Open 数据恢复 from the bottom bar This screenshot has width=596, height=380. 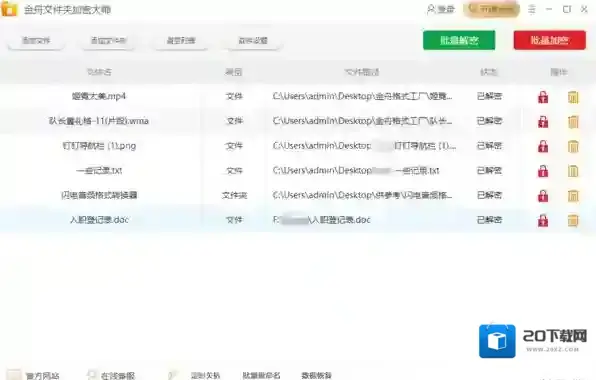(317, 375)
